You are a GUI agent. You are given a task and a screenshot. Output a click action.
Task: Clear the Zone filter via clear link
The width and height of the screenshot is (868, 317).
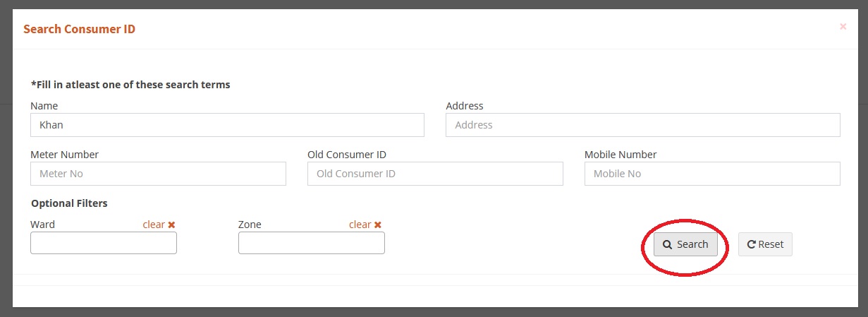[360, 225]
